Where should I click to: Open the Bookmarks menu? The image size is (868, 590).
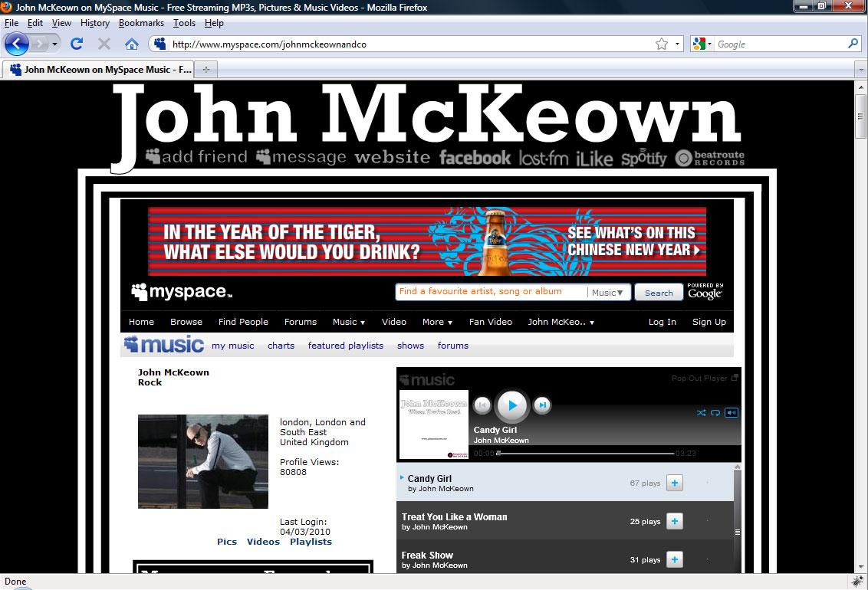pos(141,23)
